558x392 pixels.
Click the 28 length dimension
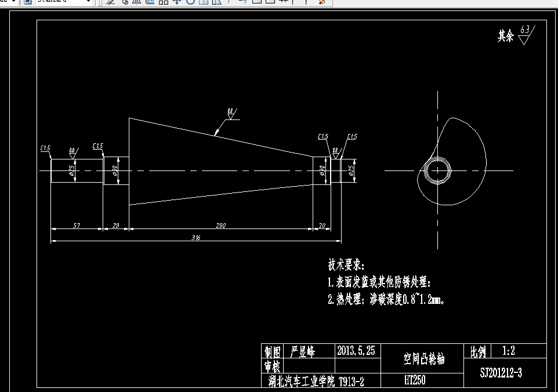click(115, 226)
